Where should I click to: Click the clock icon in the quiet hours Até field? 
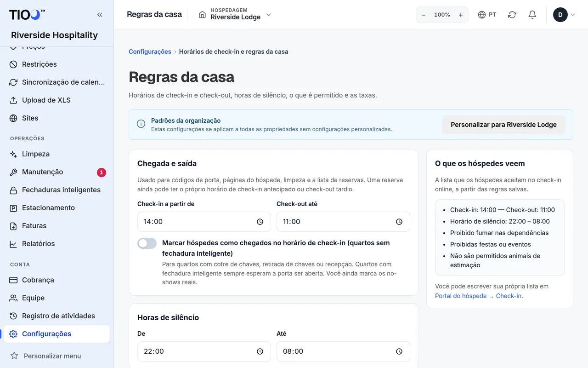coord(399,351)
